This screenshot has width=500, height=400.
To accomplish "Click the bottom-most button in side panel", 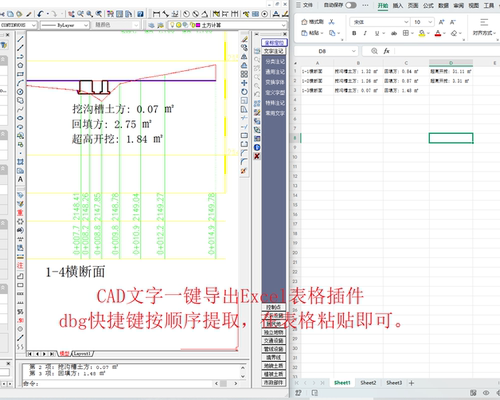I will coord(273,383).
